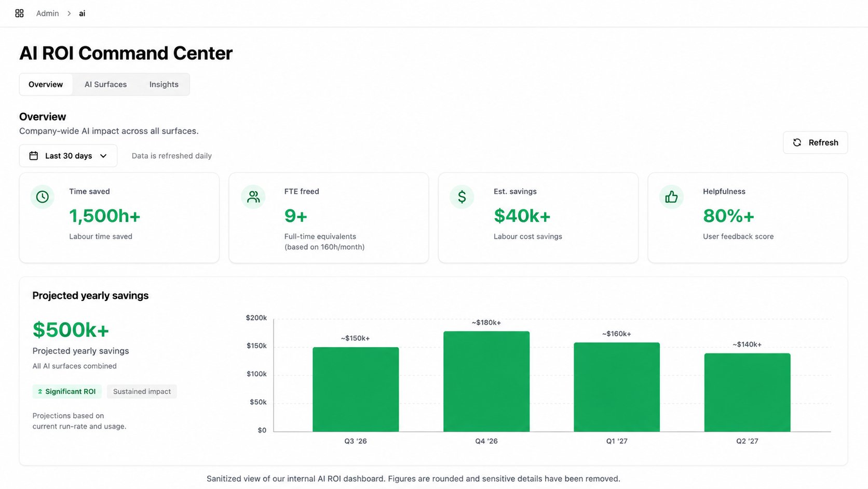Click the $200k axis label
Viewport: 868px width, 489px height.
click(256, 318)
